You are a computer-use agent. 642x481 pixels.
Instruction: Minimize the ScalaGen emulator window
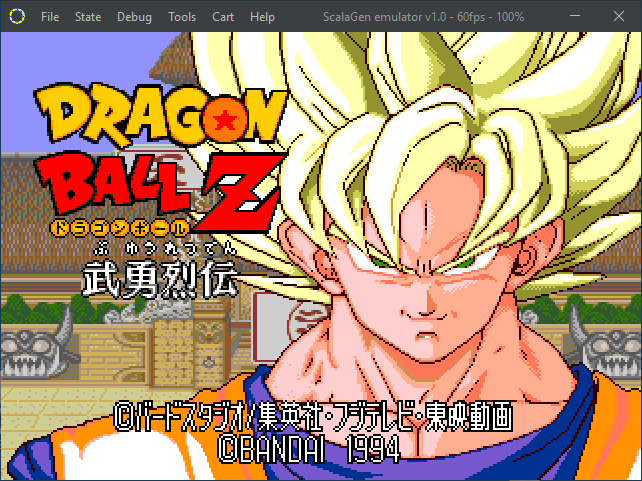(575, 16)
